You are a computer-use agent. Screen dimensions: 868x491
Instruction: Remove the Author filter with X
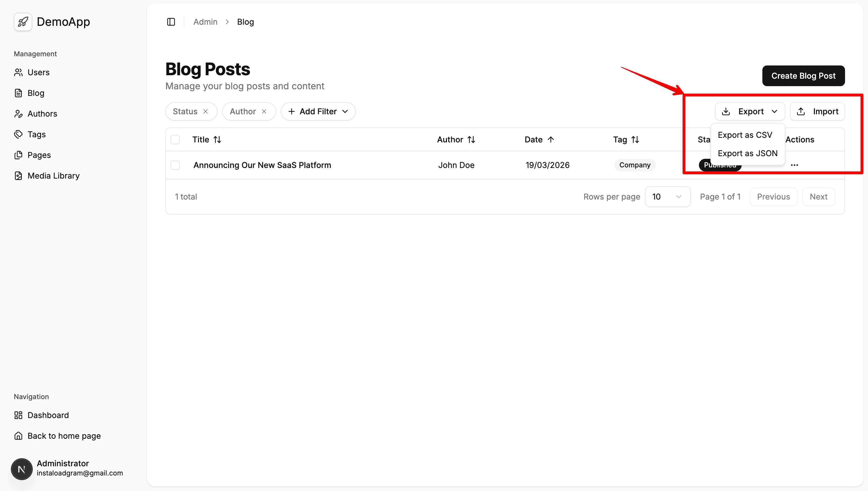pyautogui.click(x=264, y=112)
